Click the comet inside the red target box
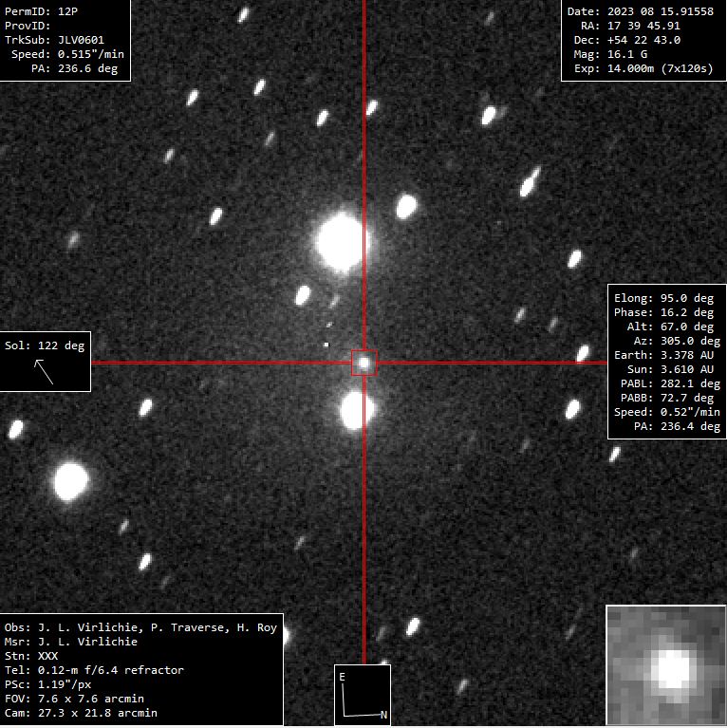This screenshot has width=727, height=728. point(363,363)
